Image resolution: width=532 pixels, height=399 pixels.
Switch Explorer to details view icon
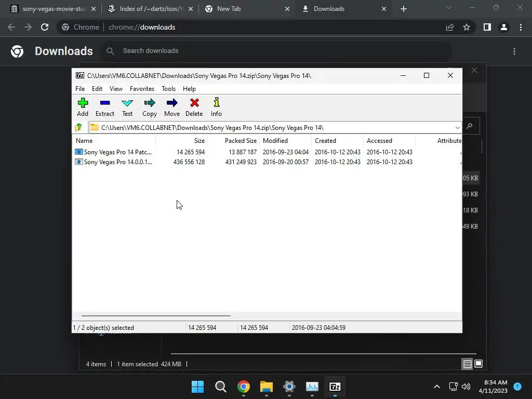coord(467,364)
